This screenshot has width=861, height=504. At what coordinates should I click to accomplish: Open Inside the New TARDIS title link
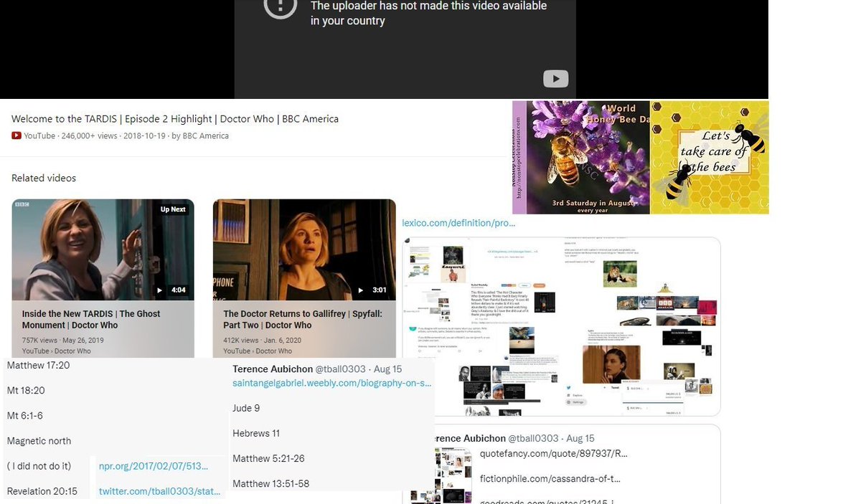click(91, 319)
